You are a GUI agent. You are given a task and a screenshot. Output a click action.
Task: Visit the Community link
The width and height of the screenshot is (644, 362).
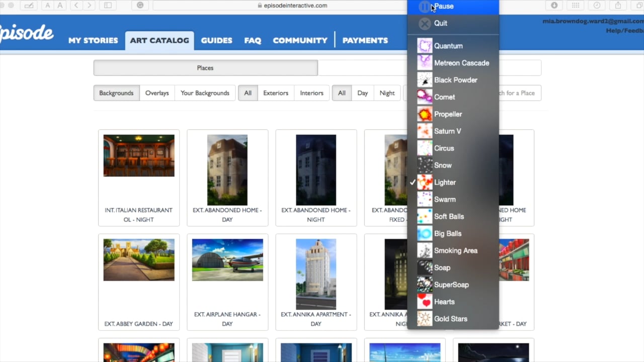coord(300,40)
